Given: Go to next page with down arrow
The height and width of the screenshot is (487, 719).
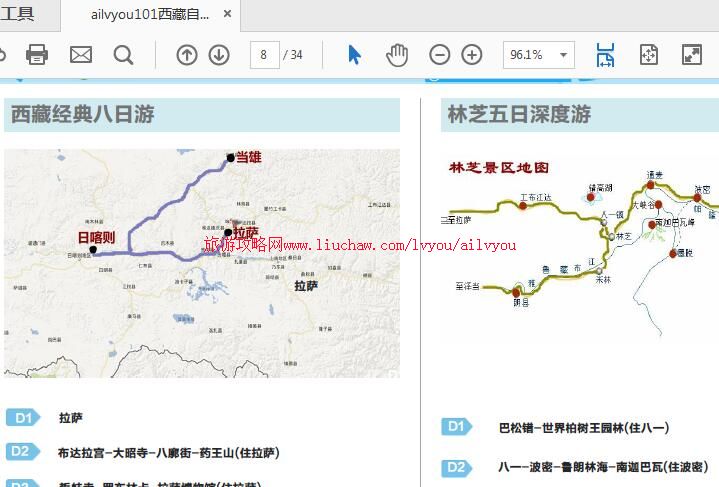Looking at the screenshot, I should (219, 55).
